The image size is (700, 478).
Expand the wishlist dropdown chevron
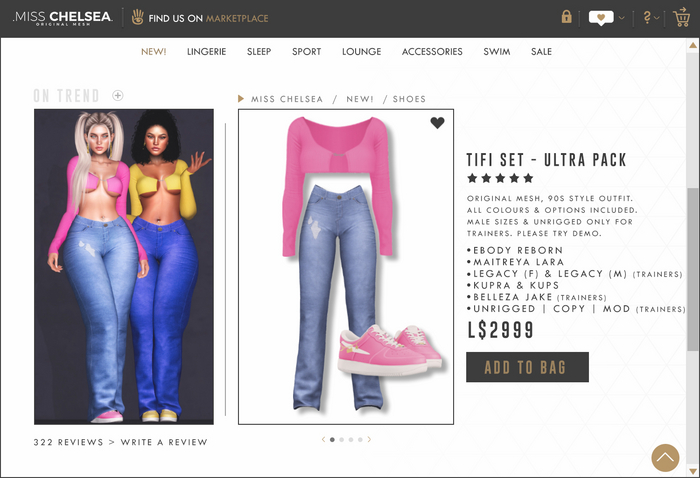coord(621,18)
